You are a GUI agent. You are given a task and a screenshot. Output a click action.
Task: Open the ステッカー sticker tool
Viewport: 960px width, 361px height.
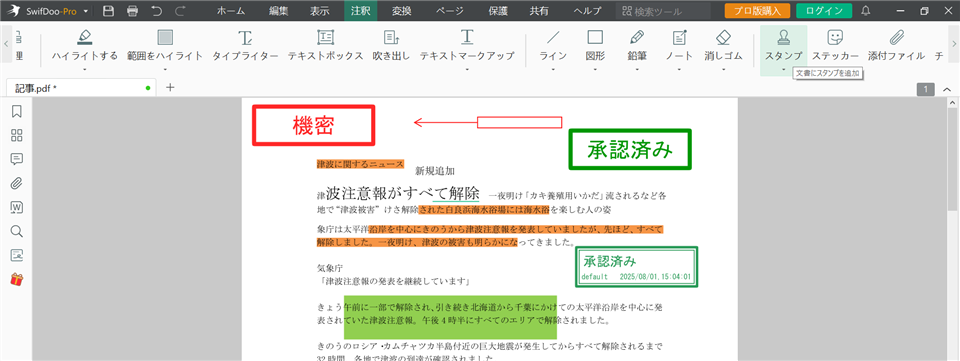(835, 46)
